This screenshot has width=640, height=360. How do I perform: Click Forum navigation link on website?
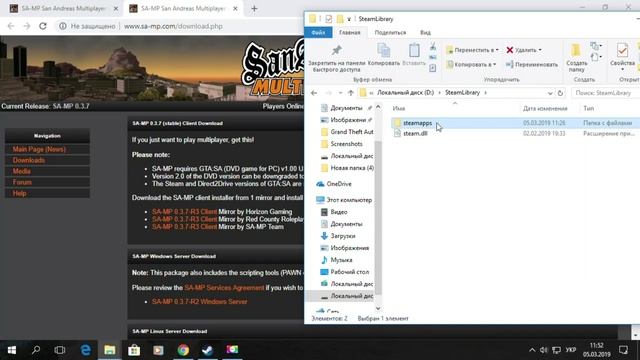(22, 182)
